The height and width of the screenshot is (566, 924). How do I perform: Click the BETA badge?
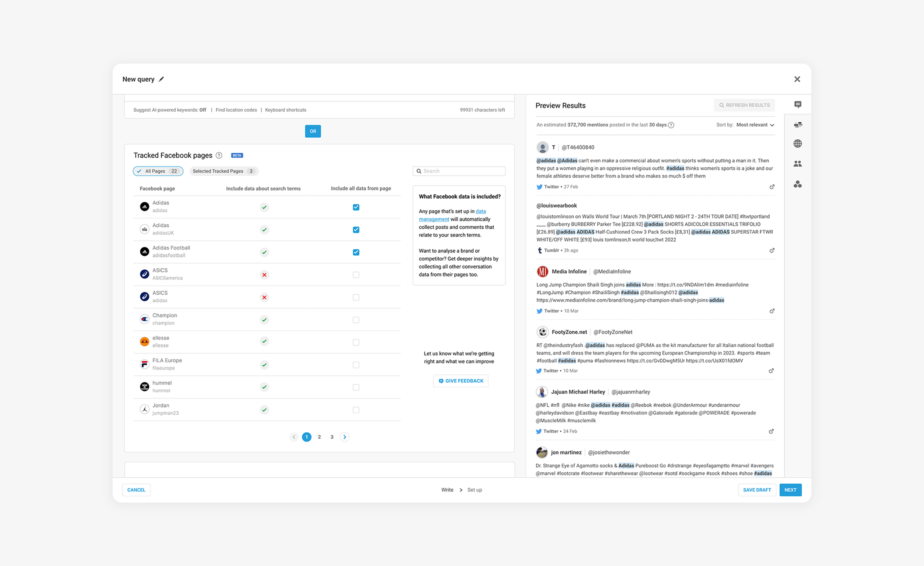click(237, 155)
